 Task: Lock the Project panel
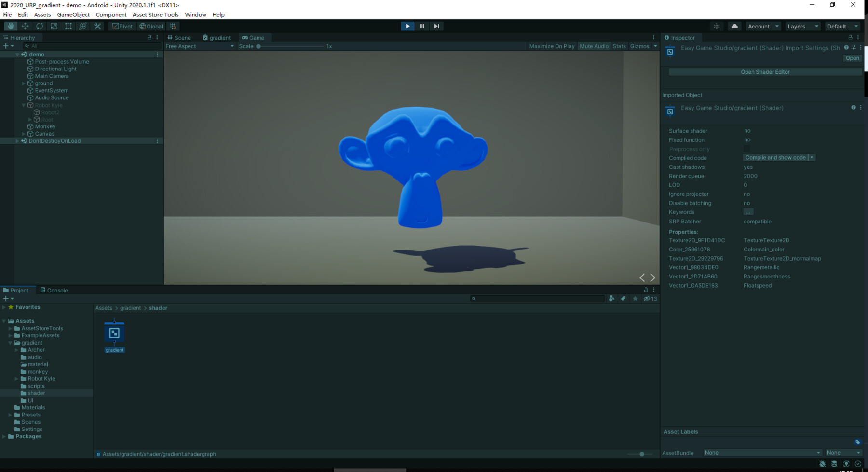point(646,290)
